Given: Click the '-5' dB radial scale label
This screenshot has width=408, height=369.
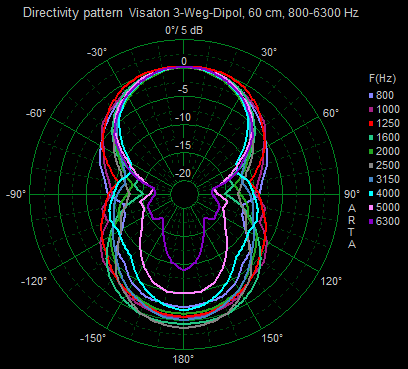Looking at the screenshot, I should 184,89.
